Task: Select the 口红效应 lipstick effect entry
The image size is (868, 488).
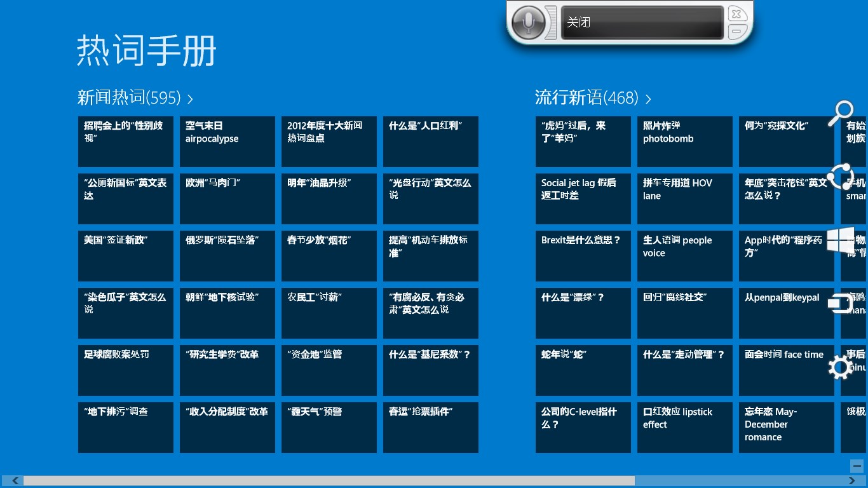Action: pos(684,427)
